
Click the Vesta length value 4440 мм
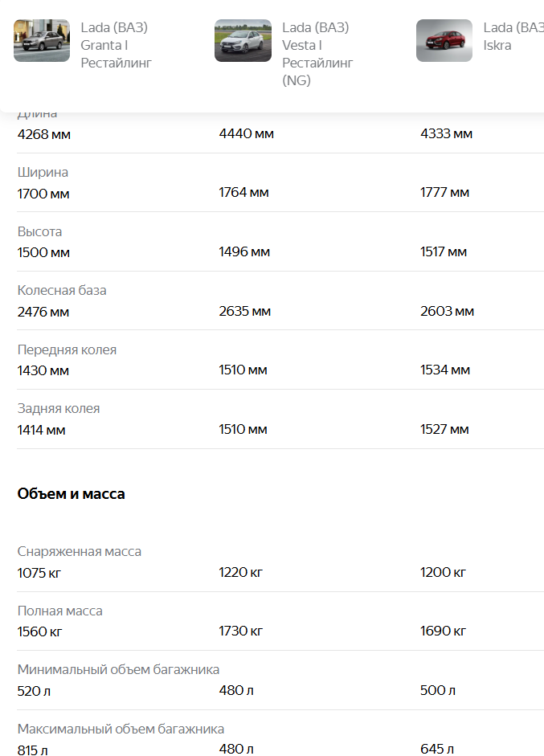(x=246, y=133)
